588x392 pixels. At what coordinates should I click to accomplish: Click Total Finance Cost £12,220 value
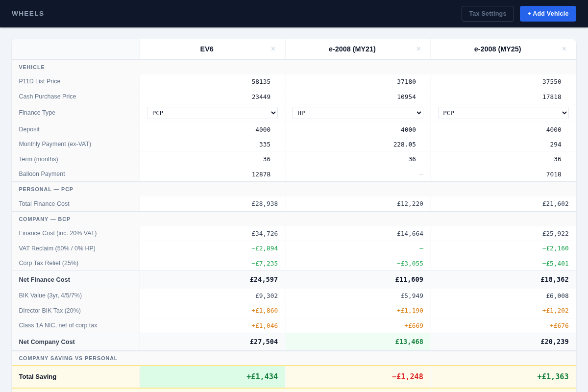click(x=410, y=204)
